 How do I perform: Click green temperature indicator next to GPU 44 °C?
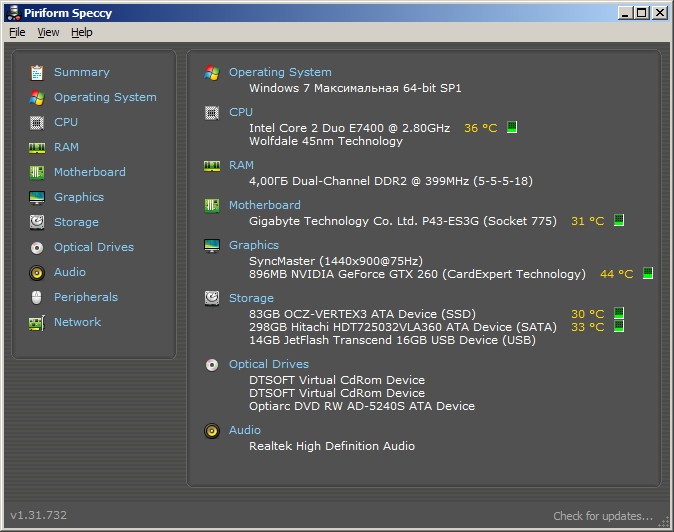tap(648, 273)
